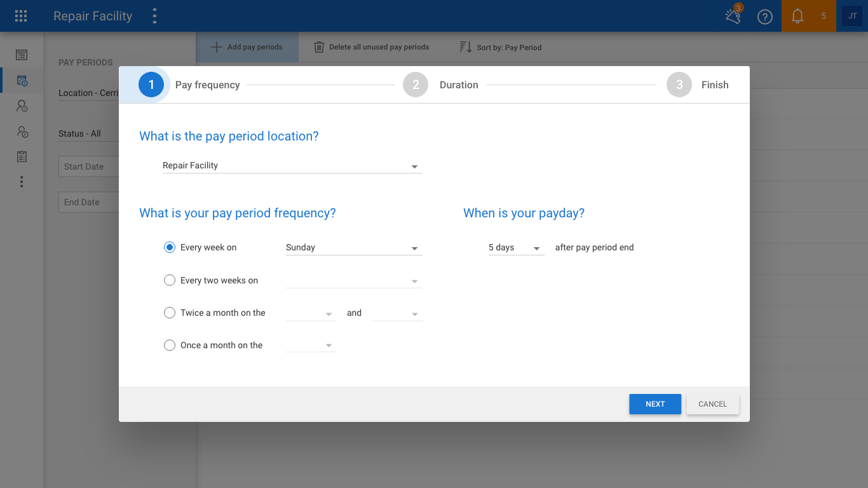Pick the Once a month on the option
Image resolution: width=868 pixels, height=488 pixels.
(x=170, y=345)
